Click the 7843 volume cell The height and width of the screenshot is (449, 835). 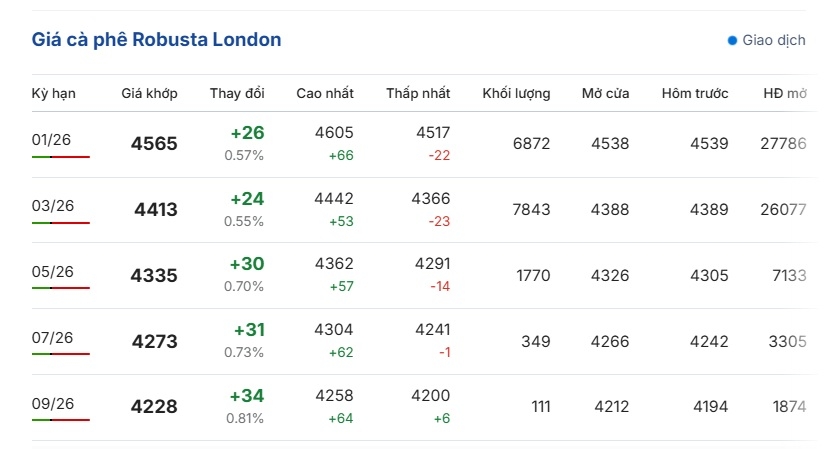point(531,210)
